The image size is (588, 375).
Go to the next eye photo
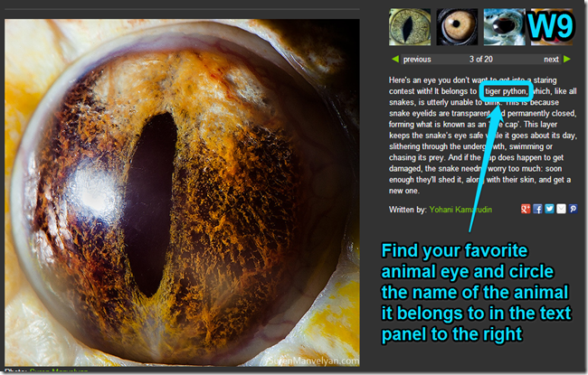(551, 60)
